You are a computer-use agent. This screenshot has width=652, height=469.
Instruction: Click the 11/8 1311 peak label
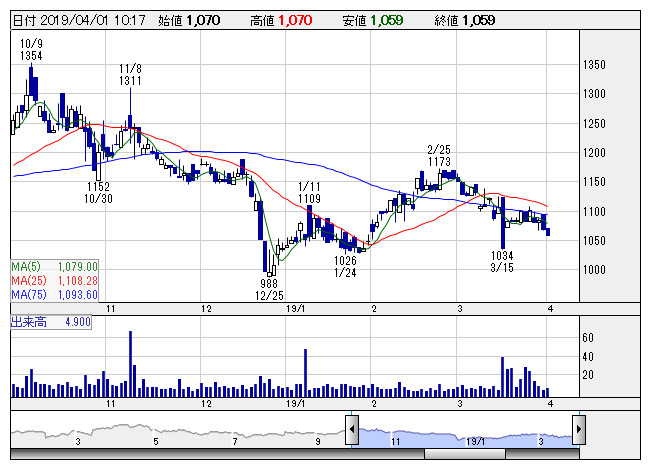130,75
